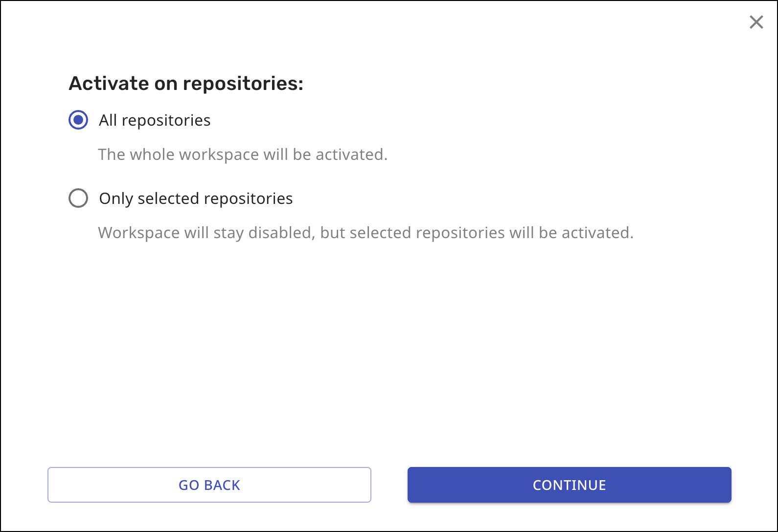Click the gray X close icon
The width and height of the screenshot is (778, 532).
click(756, 22)
